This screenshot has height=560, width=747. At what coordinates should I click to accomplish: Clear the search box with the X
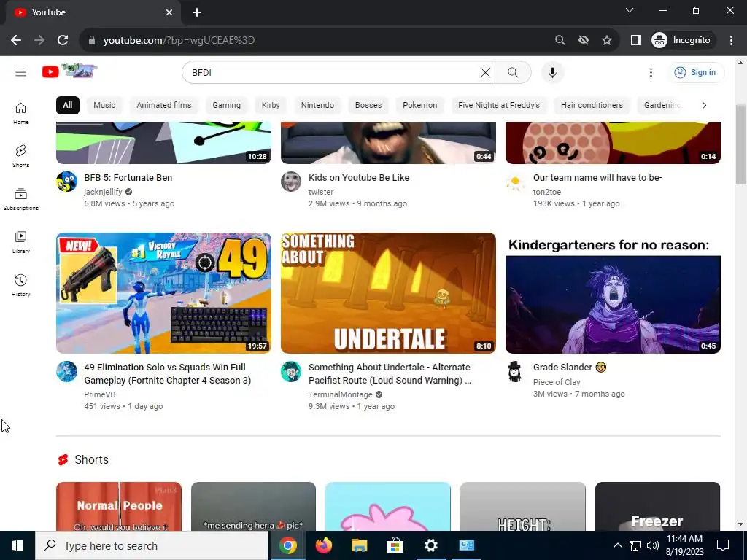tap(485, 72)
